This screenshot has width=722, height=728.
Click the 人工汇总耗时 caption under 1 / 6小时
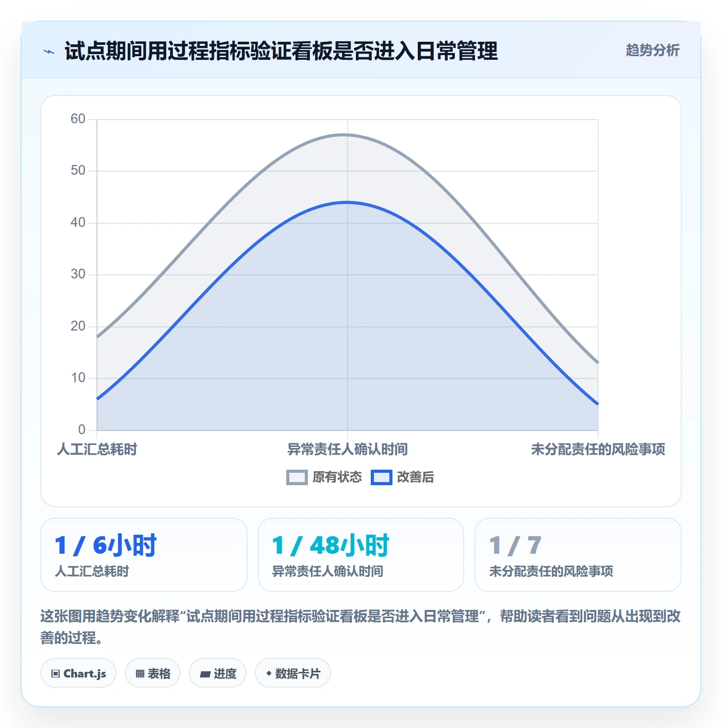(x=92, y=571)
